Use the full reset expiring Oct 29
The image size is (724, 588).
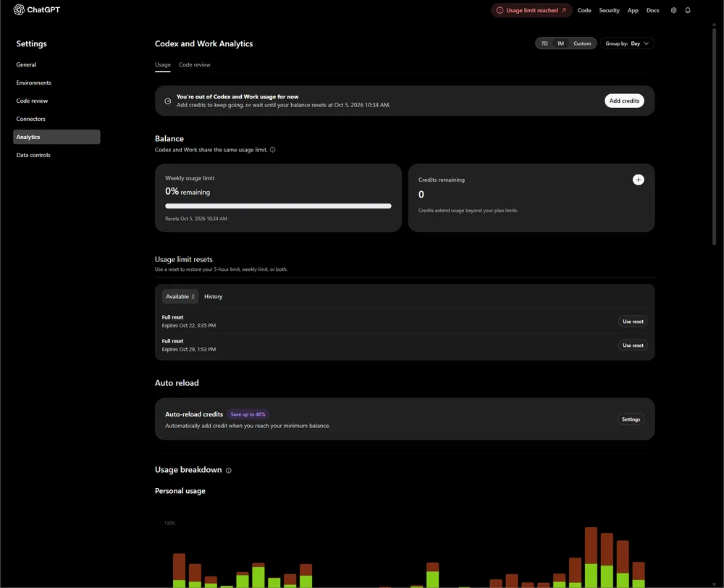pyautogui.click(x=633, y=345)
